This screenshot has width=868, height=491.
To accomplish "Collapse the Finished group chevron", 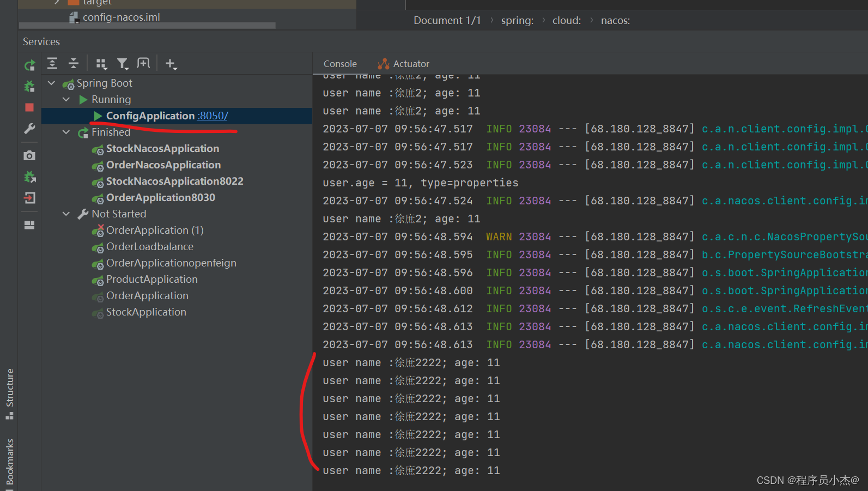I will (66, 132).
